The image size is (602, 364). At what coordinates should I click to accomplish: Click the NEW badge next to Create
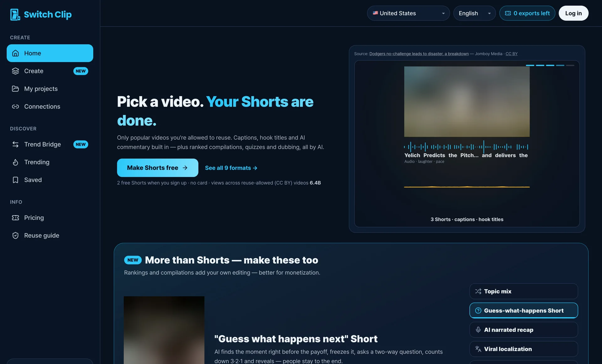coord(81,71)
